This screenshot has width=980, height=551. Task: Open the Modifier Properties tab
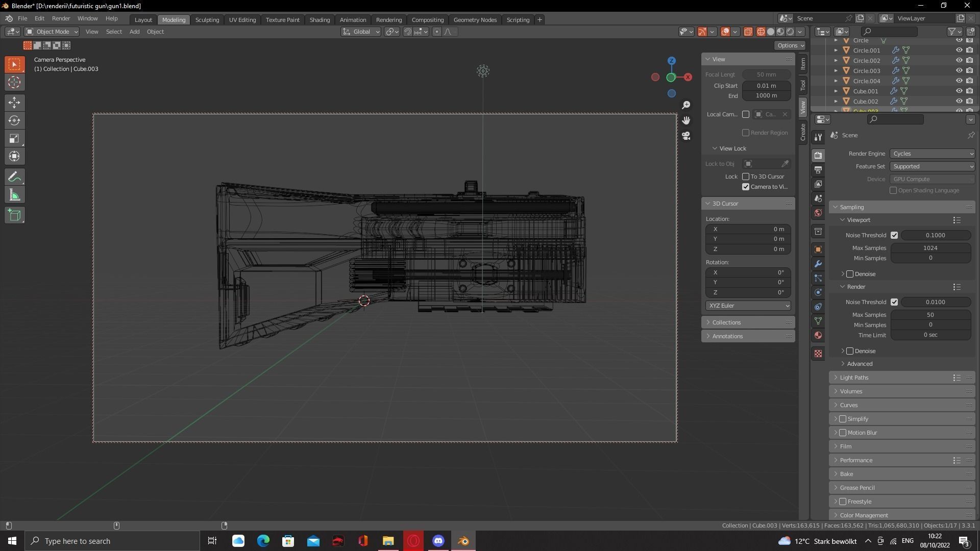tap(818, 264)
